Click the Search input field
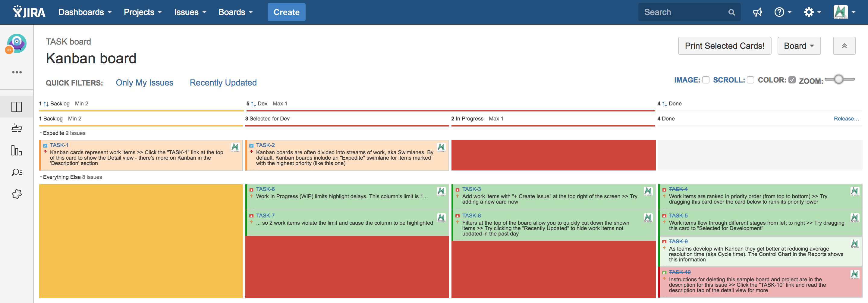Image resolution: width=868 pixels, height=303 pixels. tap(684, 12)
